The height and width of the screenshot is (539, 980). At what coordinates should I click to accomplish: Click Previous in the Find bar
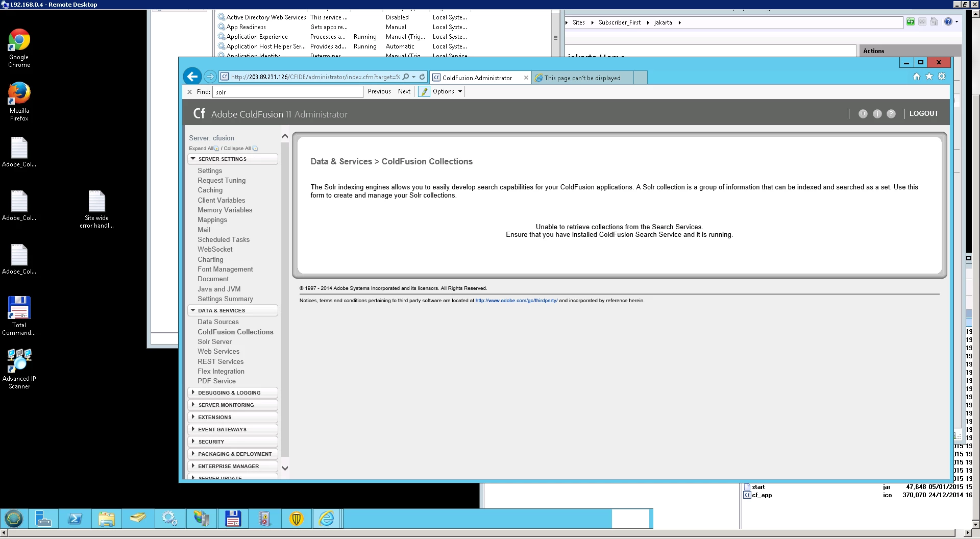coord(379,91)
